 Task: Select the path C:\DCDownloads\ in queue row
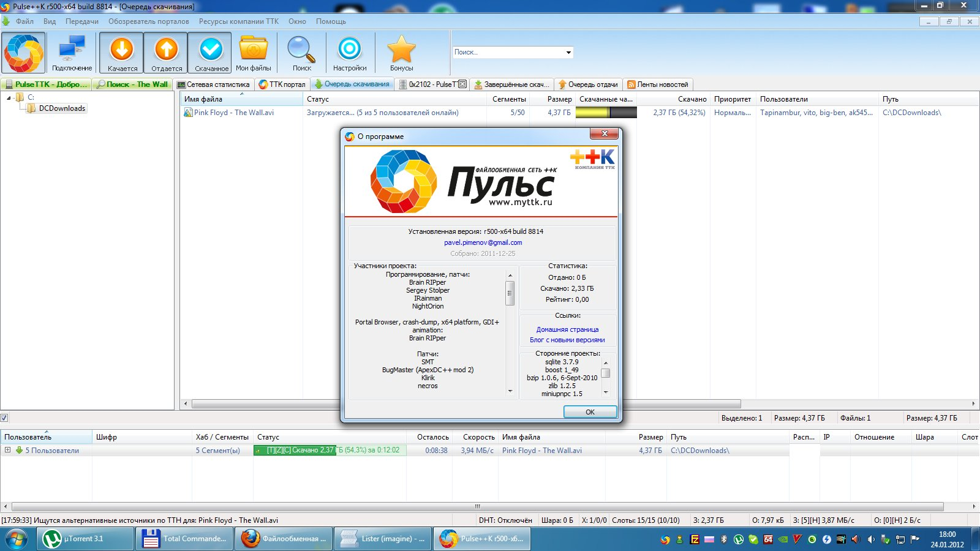pyautogui.click(x=911, y=113)
